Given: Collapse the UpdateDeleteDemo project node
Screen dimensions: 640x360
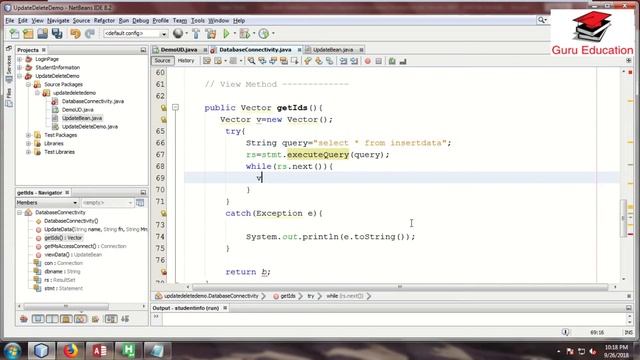Looking at the screenshot, I should pyautogui.click(x=20, y=76).
